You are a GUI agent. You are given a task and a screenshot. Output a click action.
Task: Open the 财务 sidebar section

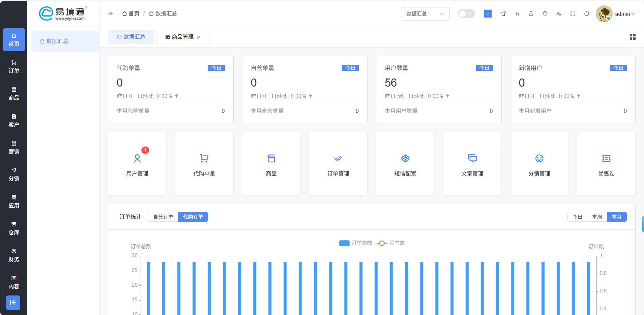point(14,255)
